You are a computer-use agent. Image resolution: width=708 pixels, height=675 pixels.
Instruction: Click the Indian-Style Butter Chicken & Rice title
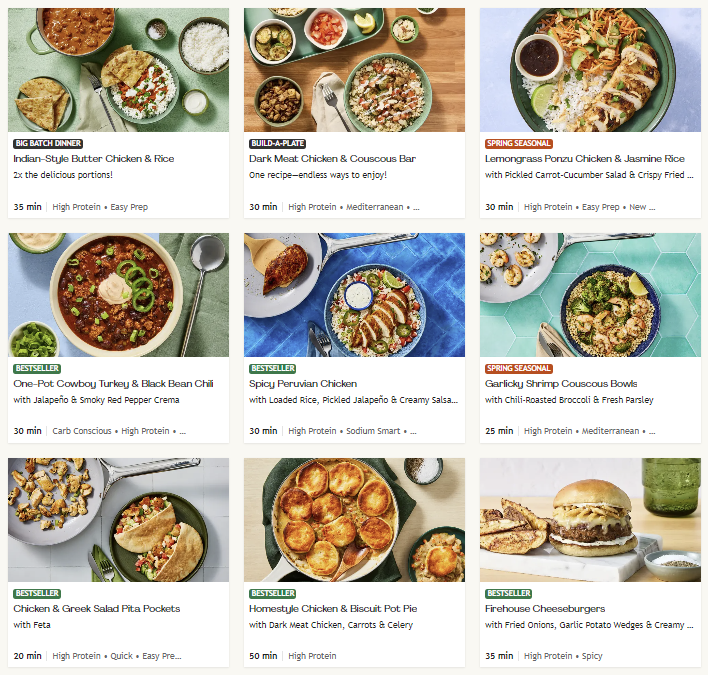click(94, 159)
